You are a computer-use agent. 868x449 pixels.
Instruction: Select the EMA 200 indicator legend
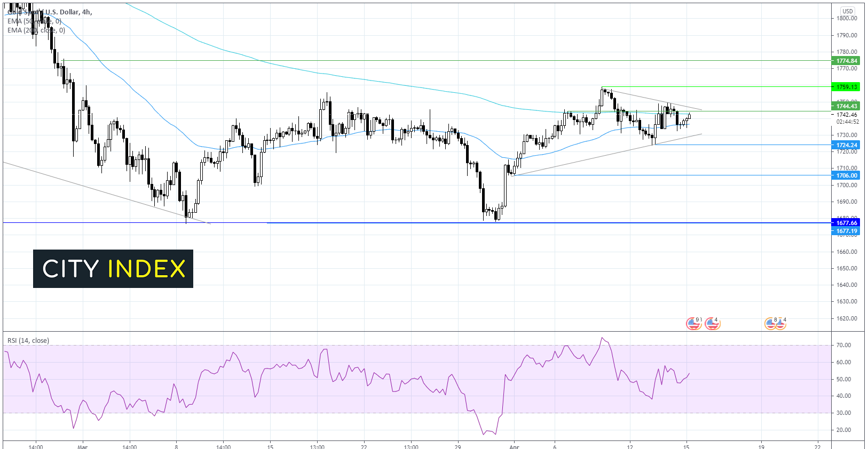pos(36,30)
